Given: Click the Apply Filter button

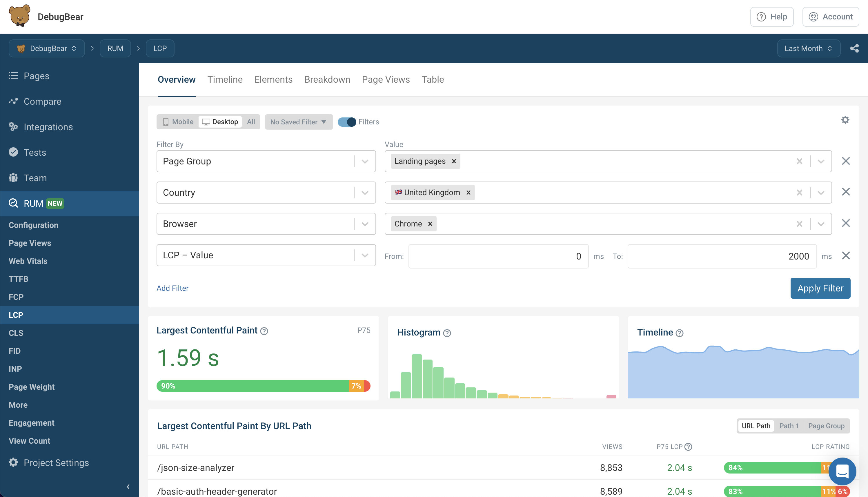Looking at the screenshot, I should coord(820,288).
